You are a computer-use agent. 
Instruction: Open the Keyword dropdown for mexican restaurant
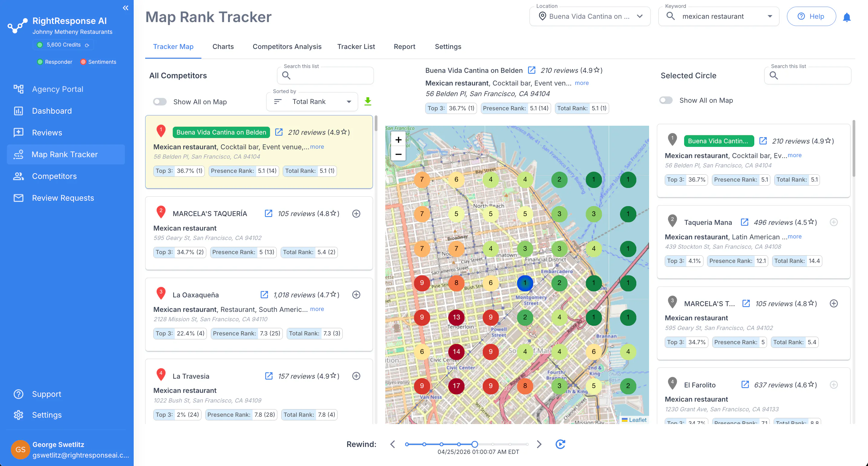pos(719,17)
